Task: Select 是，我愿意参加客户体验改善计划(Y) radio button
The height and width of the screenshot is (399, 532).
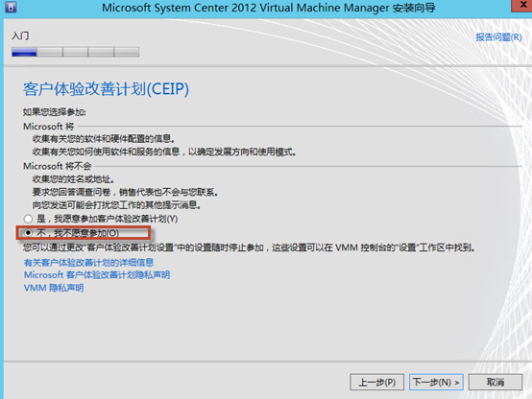Action: coord(28,219)
